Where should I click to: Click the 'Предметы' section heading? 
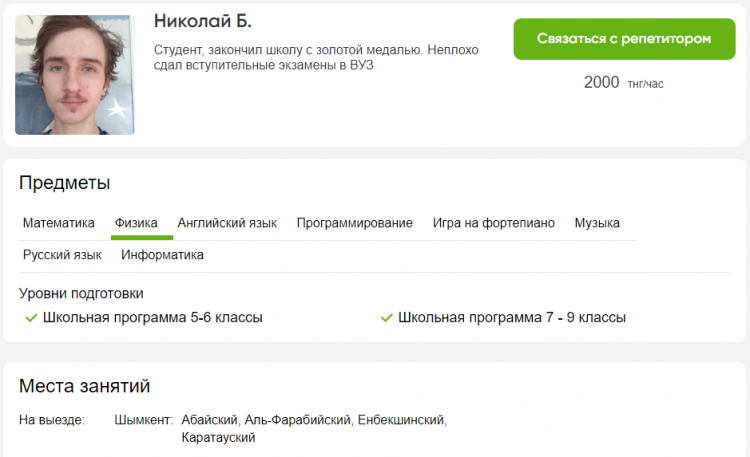(x=64, y=183)
